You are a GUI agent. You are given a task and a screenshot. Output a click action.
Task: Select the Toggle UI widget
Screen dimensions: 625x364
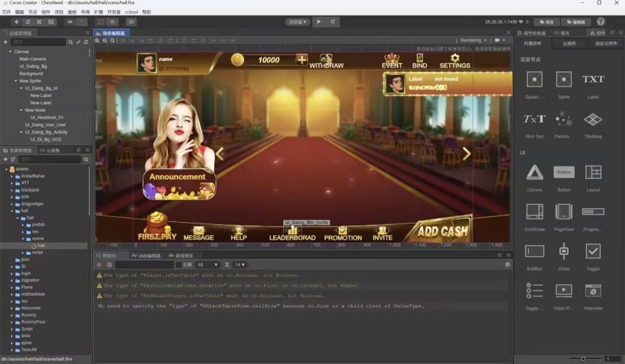tap(593, 251)
